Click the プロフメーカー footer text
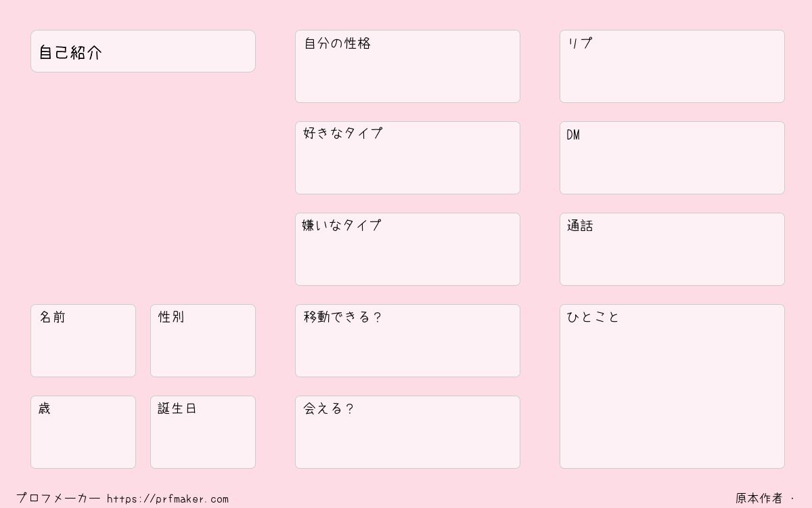Viewport: 812px width, 508px height. coord(58,499)
